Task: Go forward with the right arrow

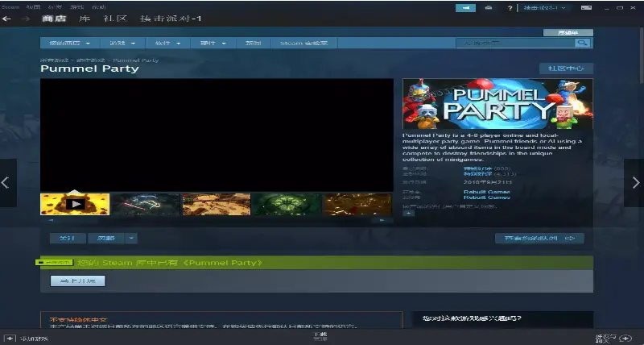Action: coord(26,19)
